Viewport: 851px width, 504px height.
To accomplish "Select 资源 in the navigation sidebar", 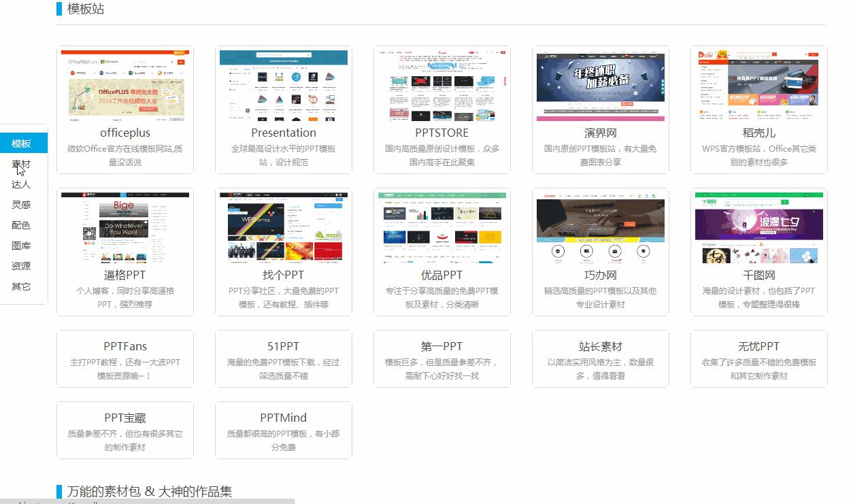I will click(20, 266).
